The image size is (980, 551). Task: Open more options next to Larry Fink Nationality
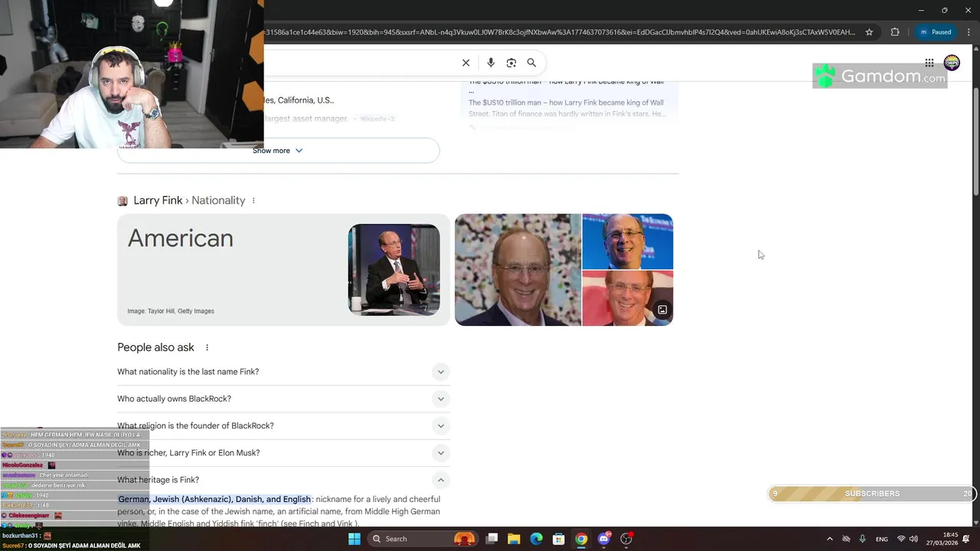pyautogui.click(x=253, y=201)
